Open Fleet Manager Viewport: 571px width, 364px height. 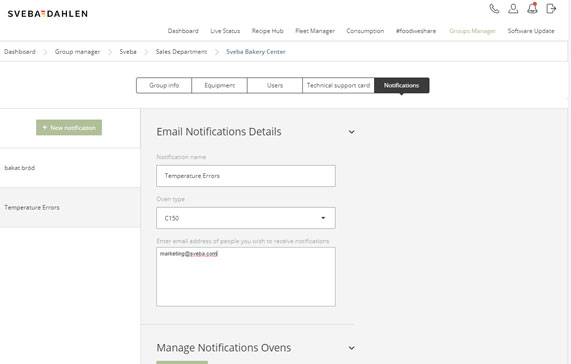[315, 31]
